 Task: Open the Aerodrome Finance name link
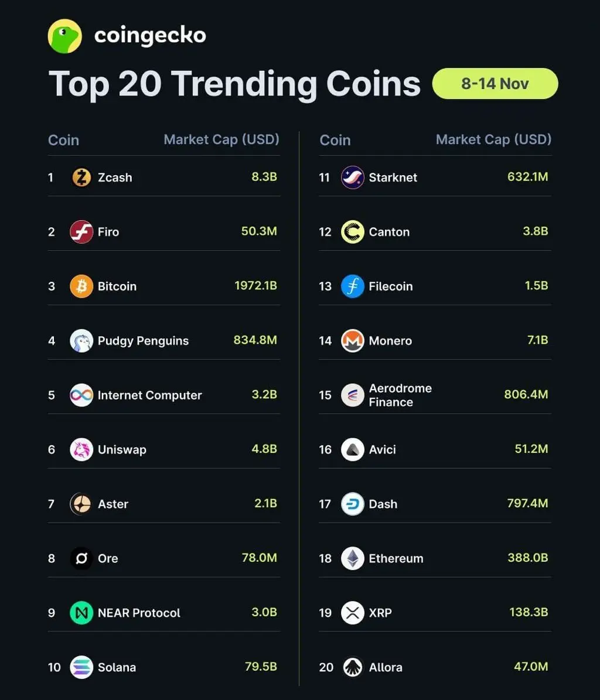click(x=400, y=395)
